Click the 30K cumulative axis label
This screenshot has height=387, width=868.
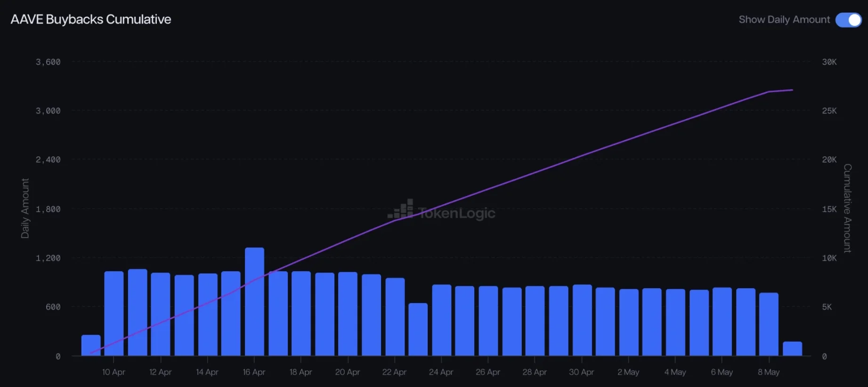tap(829, 62)
